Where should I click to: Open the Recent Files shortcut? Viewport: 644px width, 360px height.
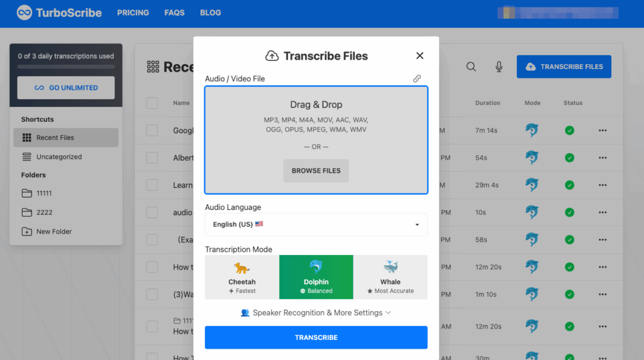pyautogui.click(x=66, y=138)
